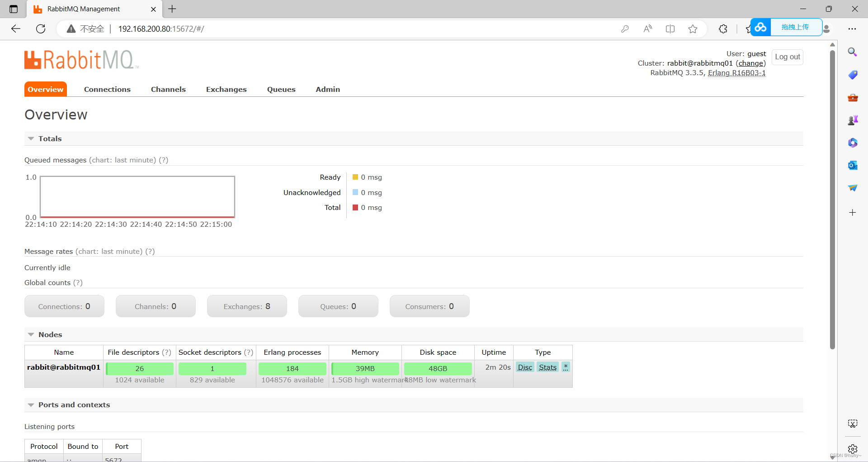The image size is (868, 462).
Task: Click the Ready yellow color swatch
Action: [355, 177]
